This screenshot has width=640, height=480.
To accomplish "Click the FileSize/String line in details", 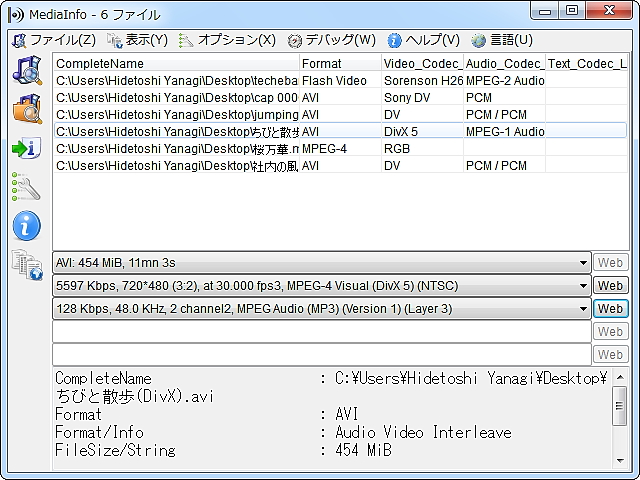I will coord(224,450).
